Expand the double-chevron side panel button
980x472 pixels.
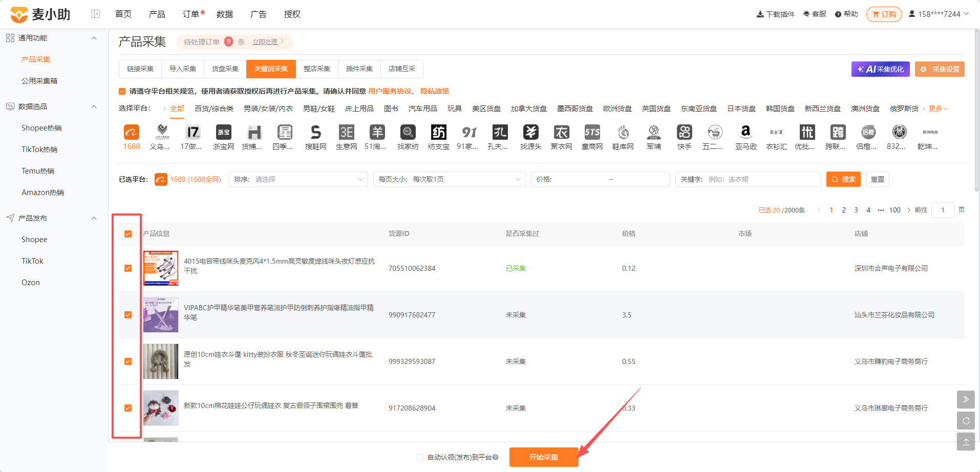966,399
